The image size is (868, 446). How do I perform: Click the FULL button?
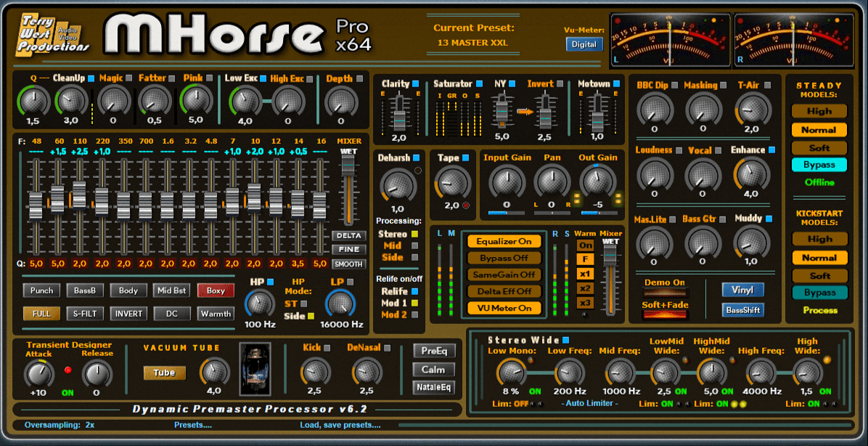(x=41, y=314)
